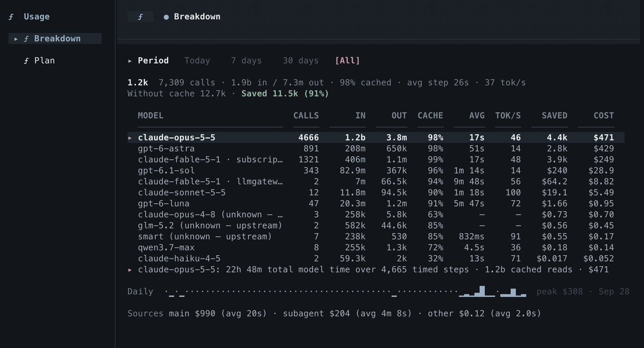644x348 pixels.
Task: Select Plan in the sidebar
Action: tap(45, 61)
